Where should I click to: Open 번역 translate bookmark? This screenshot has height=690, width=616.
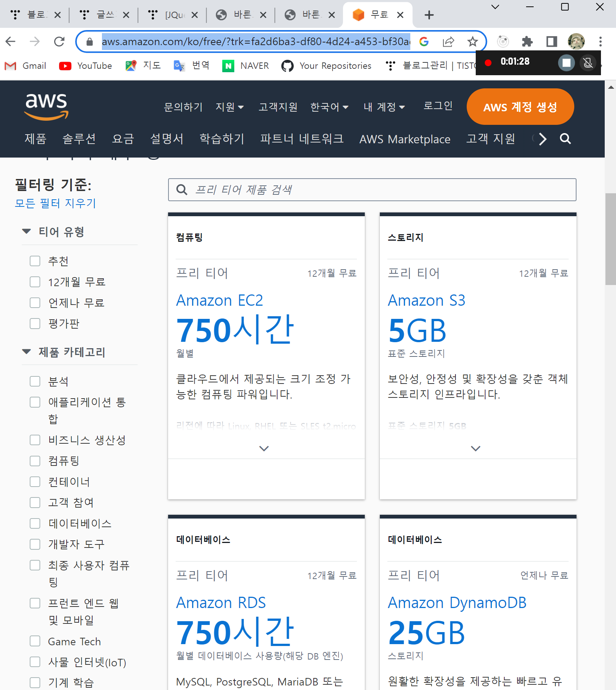191,66
